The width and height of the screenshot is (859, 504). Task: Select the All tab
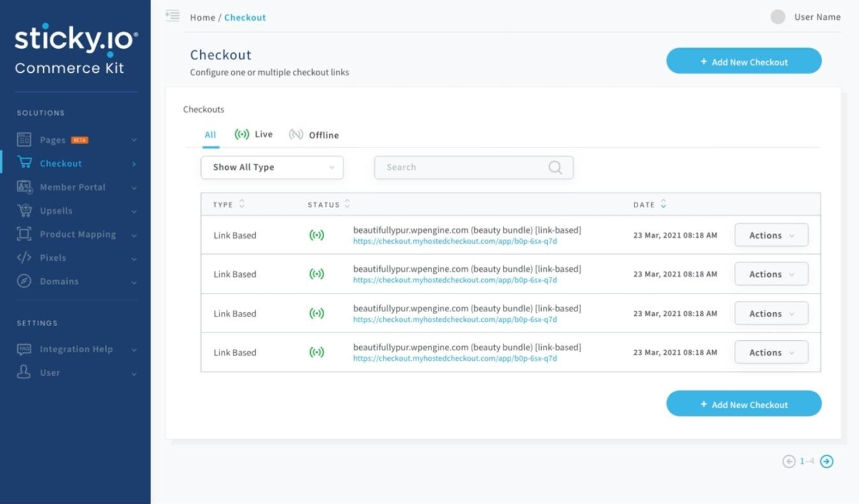pos(210,135)
